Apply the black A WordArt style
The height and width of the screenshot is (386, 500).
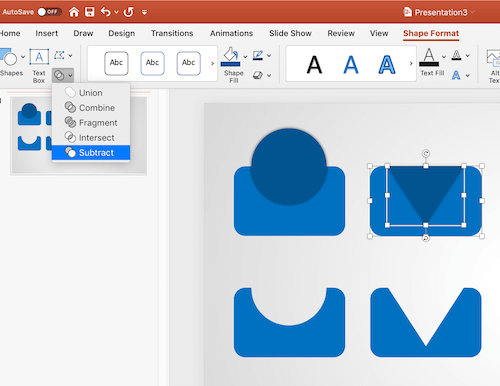tap(314, 65)
